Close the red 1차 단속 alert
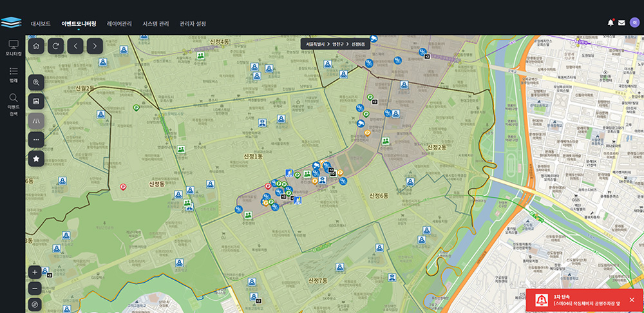The image size is (644, 313). pyautogui.click(x=632, y=299)
